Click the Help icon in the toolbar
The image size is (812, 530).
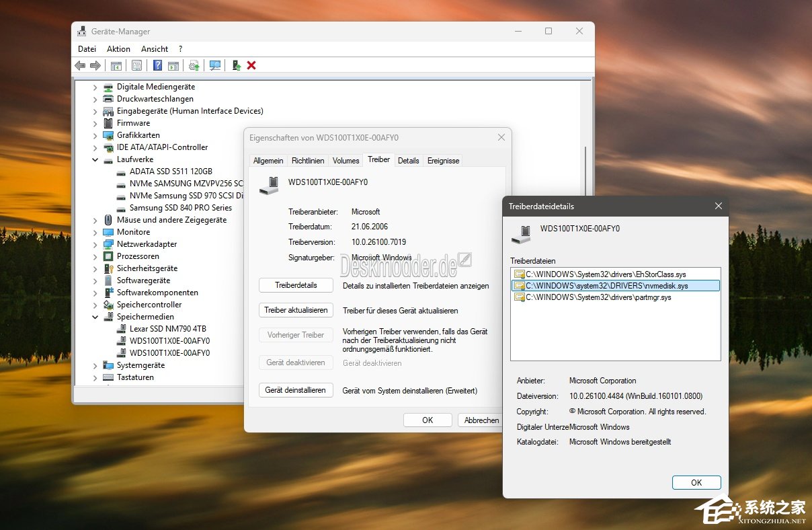tap(158, 65)
